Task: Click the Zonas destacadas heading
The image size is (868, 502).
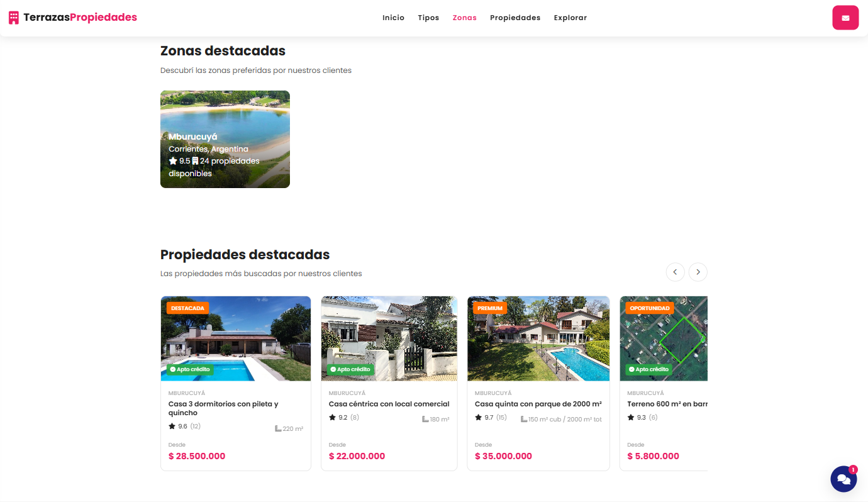Action: [x=223, y=51]
